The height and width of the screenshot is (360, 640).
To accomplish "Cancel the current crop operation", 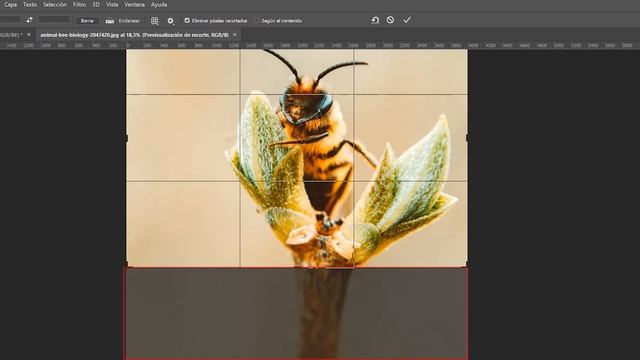I will [390, 20].
